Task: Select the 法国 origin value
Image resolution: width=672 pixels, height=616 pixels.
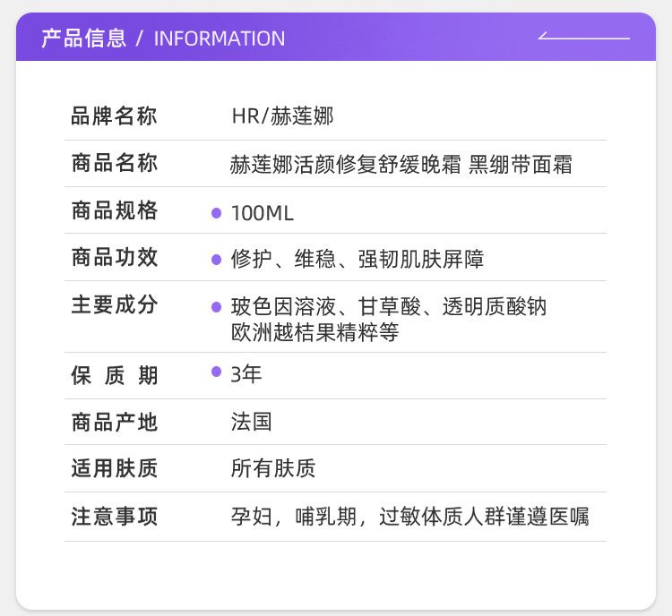Action: coord(251,422)
